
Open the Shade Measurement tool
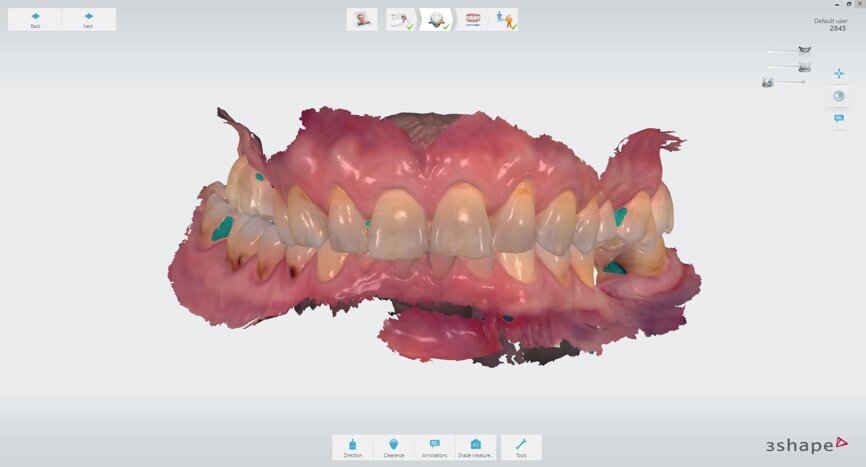click(x=476, y=447)
